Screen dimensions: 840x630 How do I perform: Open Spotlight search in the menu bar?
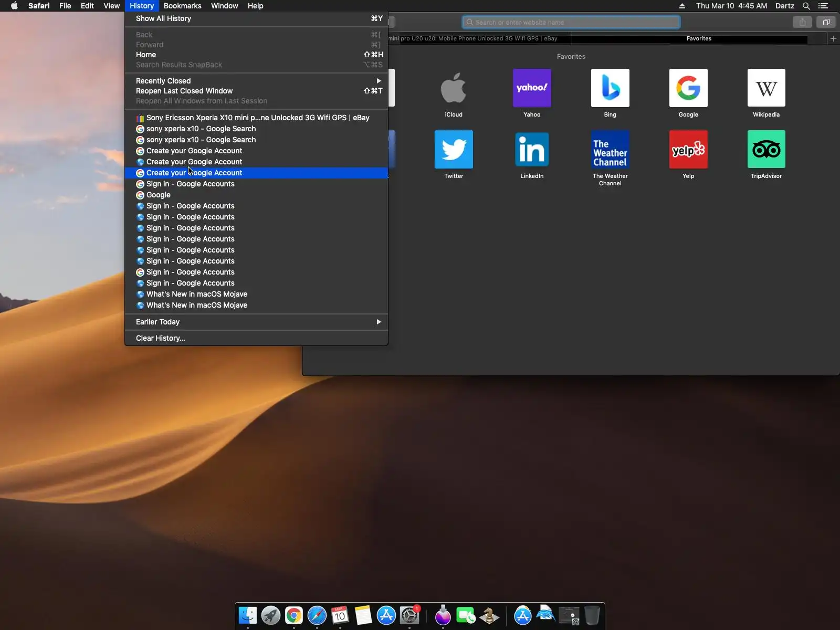[806, 6]
